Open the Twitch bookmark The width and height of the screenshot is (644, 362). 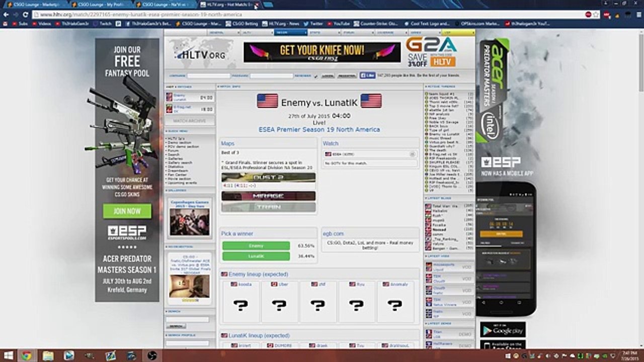(103, 23)
